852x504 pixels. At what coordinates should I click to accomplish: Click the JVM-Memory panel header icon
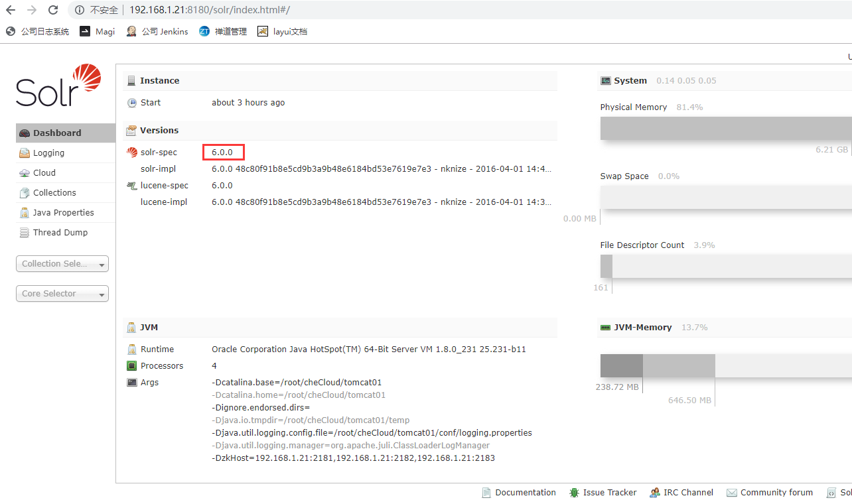tap(604, 327)
